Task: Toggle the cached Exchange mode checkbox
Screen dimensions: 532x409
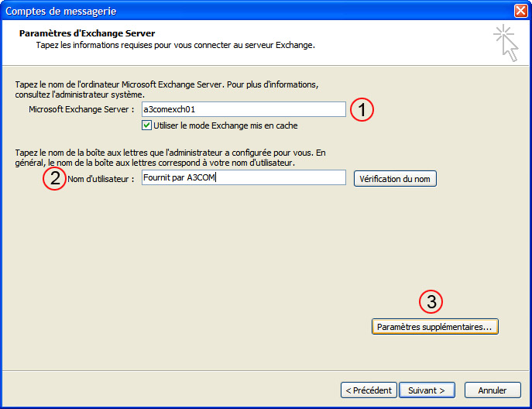Action: [146, 125]
